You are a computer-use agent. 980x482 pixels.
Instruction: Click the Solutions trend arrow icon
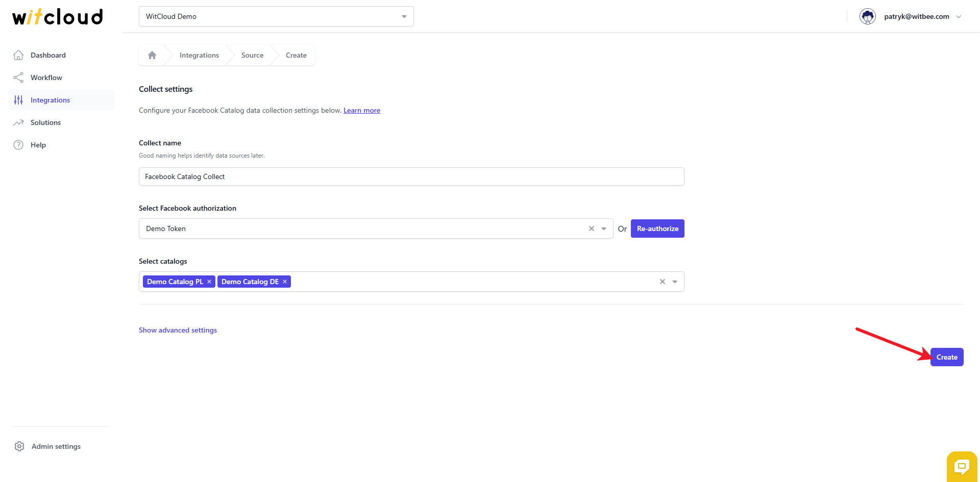click(x=18, y=122)
